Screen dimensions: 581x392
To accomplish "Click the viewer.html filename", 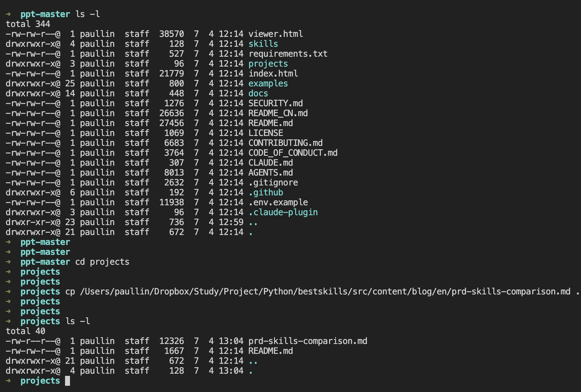I will [x=276, y=34].
